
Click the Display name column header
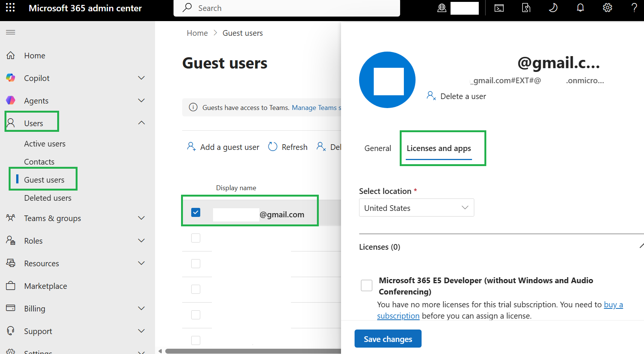[236, 188]
